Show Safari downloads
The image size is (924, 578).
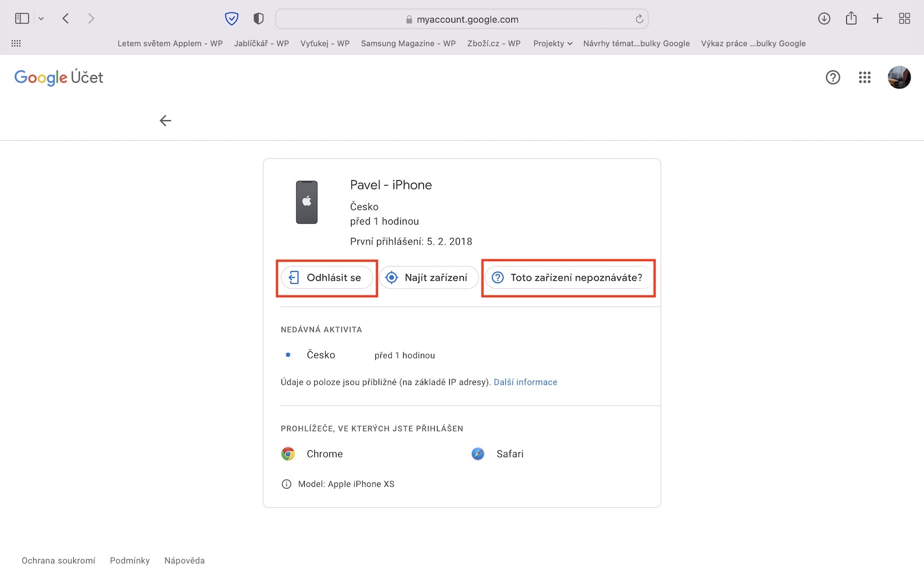click(824, 19)
